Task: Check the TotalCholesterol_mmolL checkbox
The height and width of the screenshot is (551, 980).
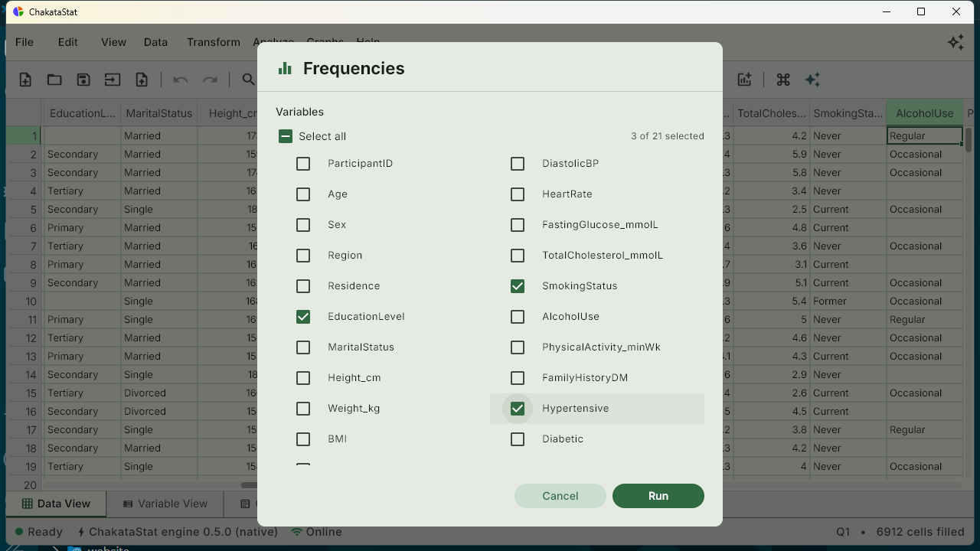Action: pos(518,255)
